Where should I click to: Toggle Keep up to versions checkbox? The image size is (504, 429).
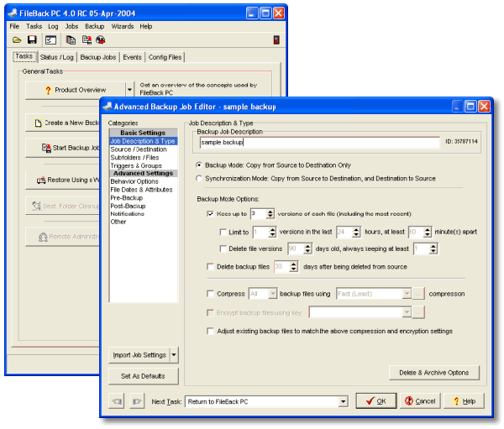coord(210,214)
